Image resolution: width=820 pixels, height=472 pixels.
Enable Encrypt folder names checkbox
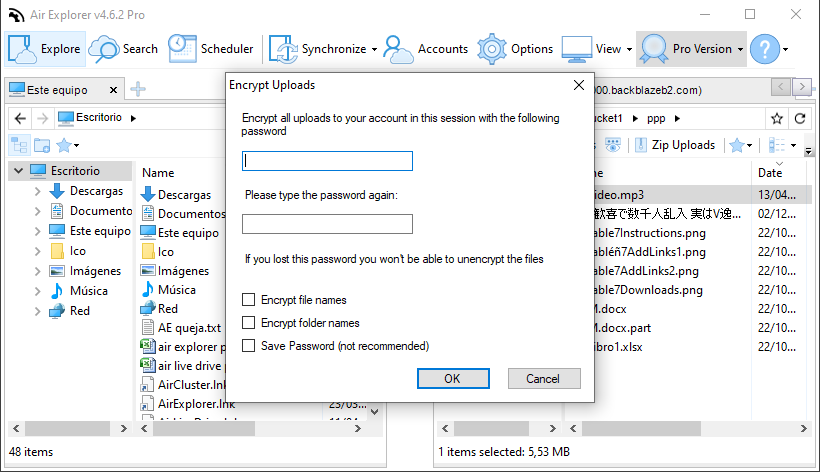click(x=248, y=323)
